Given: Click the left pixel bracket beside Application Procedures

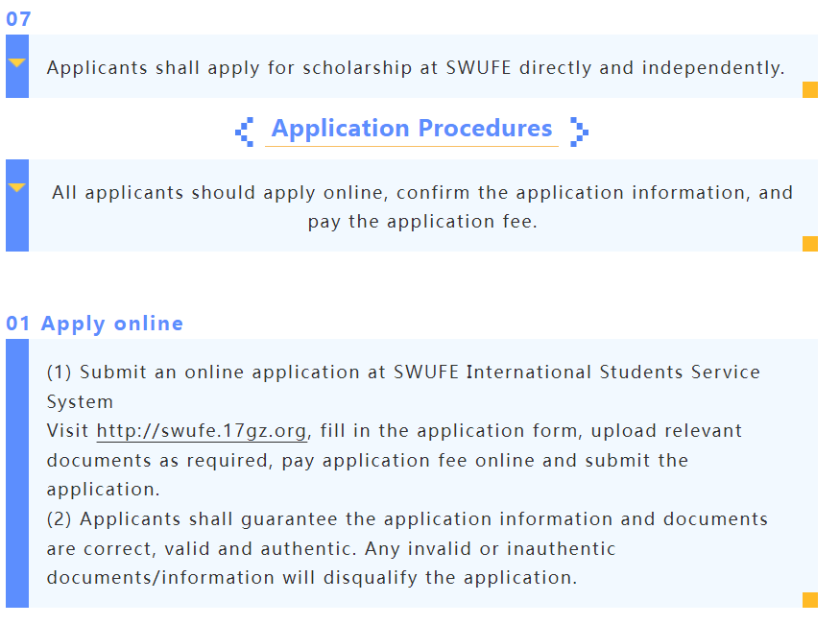Looking at the screenshot, I should pos(245,131).
